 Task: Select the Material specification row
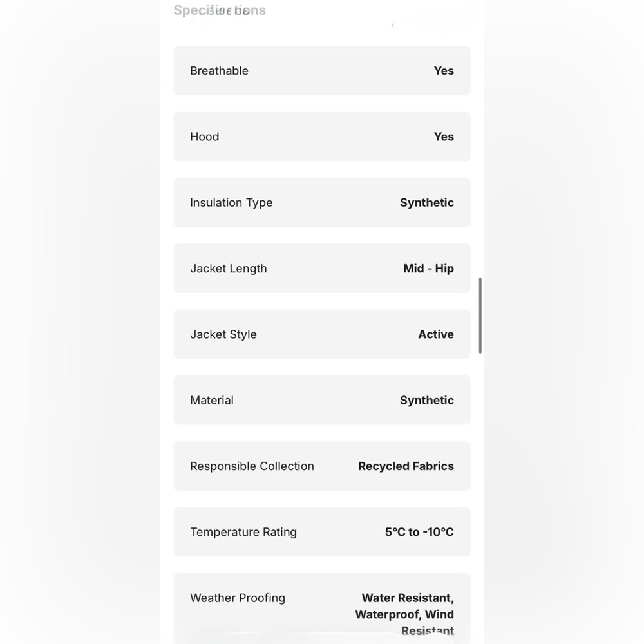coord(321,400)
